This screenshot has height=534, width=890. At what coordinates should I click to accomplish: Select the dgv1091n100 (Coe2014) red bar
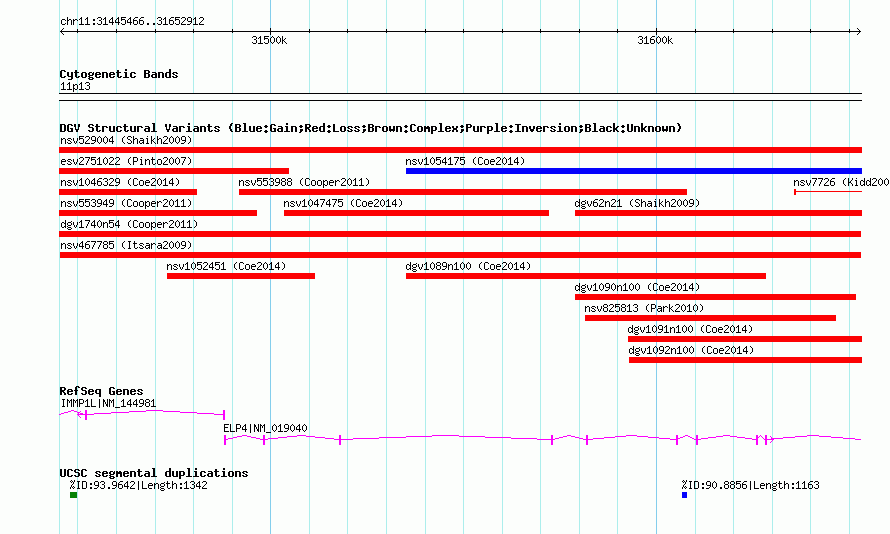[745, 339]
